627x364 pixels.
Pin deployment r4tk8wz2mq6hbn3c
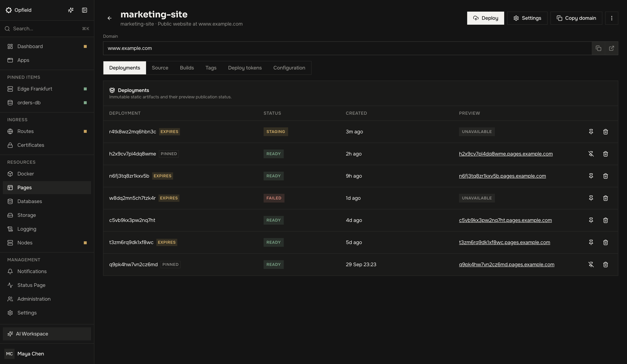[x=591, y=132]
